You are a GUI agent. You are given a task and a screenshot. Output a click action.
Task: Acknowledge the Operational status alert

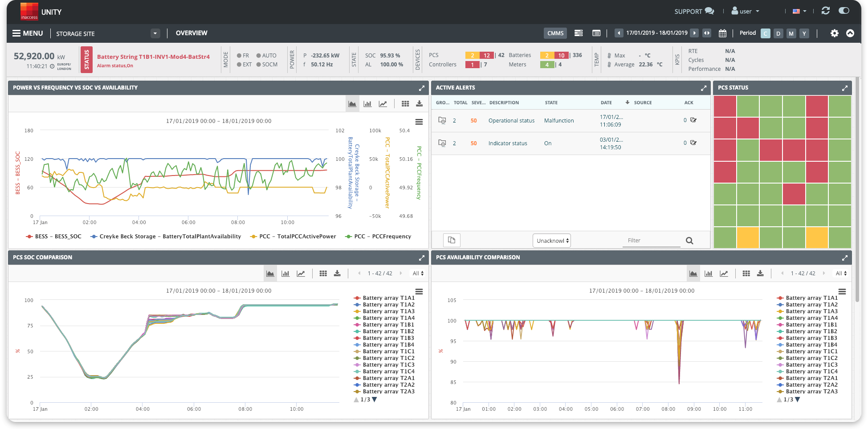(x=693, y=120)
